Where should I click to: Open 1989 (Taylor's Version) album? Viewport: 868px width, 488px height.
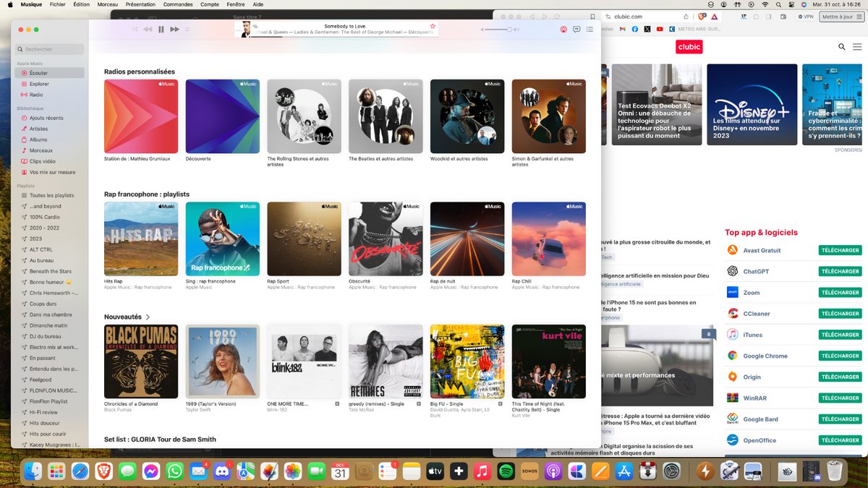(x=222, y=361)
